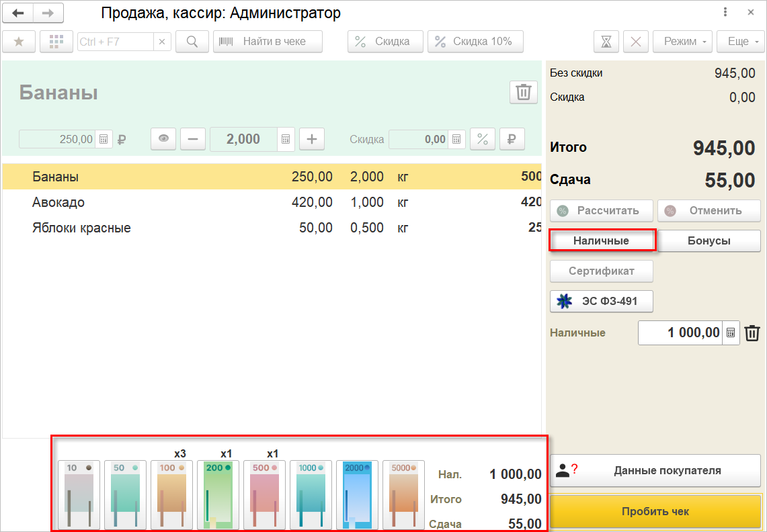Switch discount to ruble mode

[512, 139]
